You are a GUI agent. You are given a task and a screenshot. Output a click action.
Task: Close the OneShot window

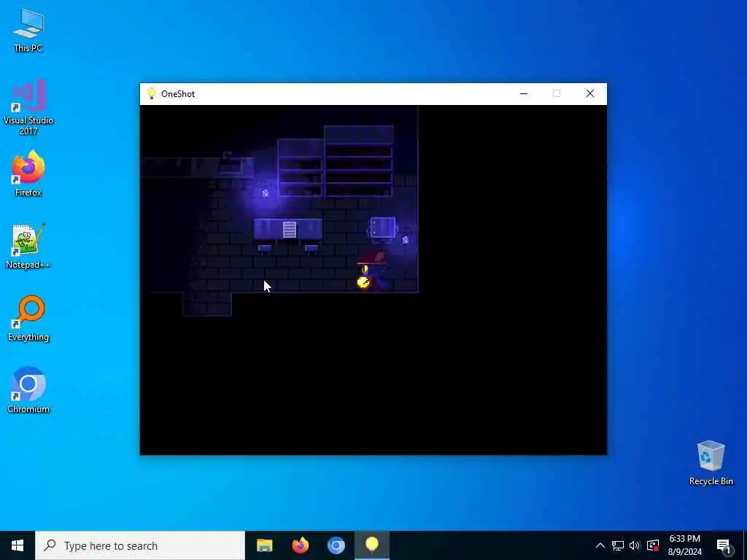click(x=589, y=94)
